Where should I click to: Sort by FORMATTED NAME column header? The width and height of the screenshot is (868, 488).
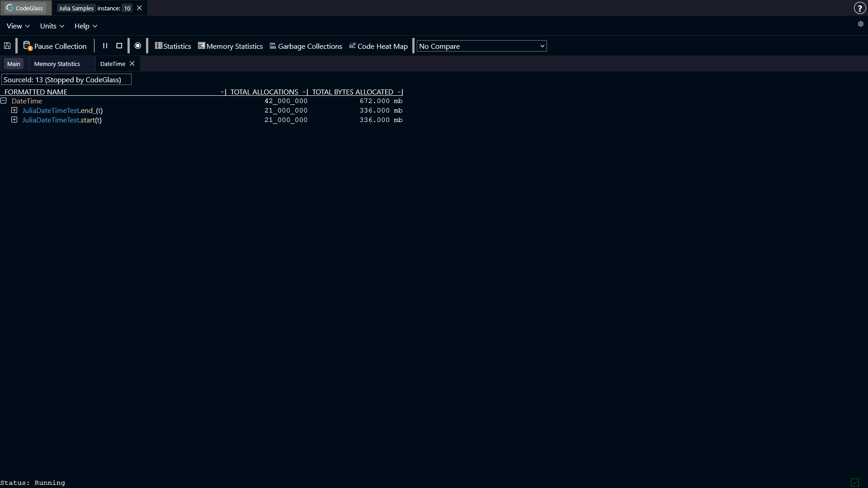point(36,92)
